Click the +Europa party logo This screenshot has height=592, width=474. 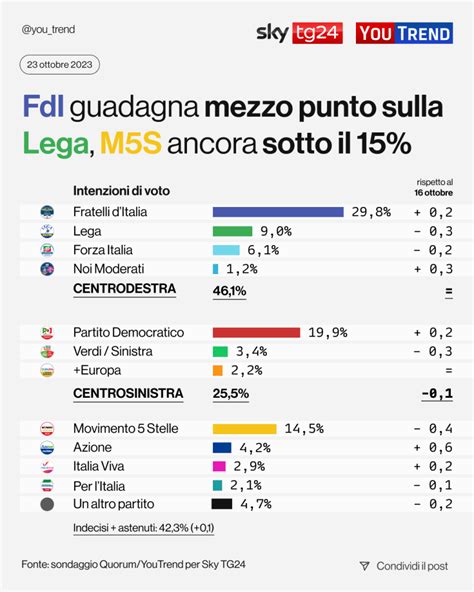(47, 370)
